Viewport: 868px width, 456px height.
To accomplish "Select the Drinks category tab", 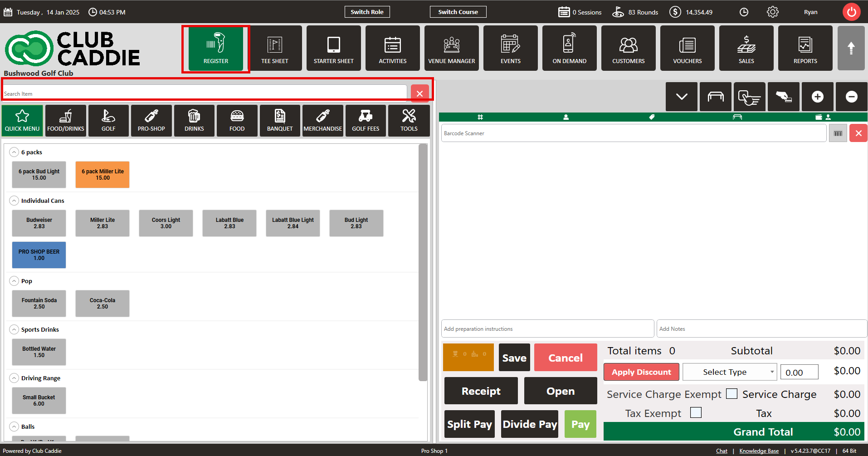I will point(194,121).
